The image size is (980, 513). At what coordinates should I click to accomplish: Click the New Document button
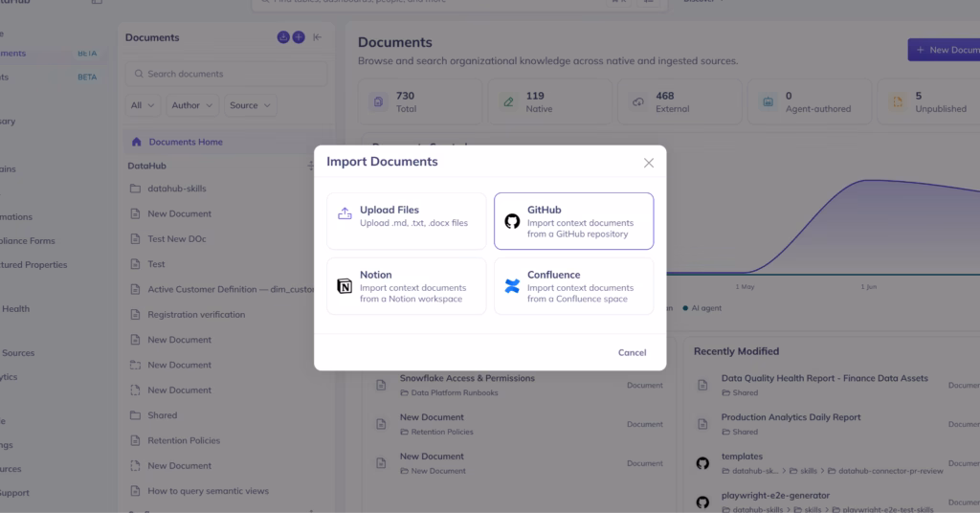click(x=944, y=50)
